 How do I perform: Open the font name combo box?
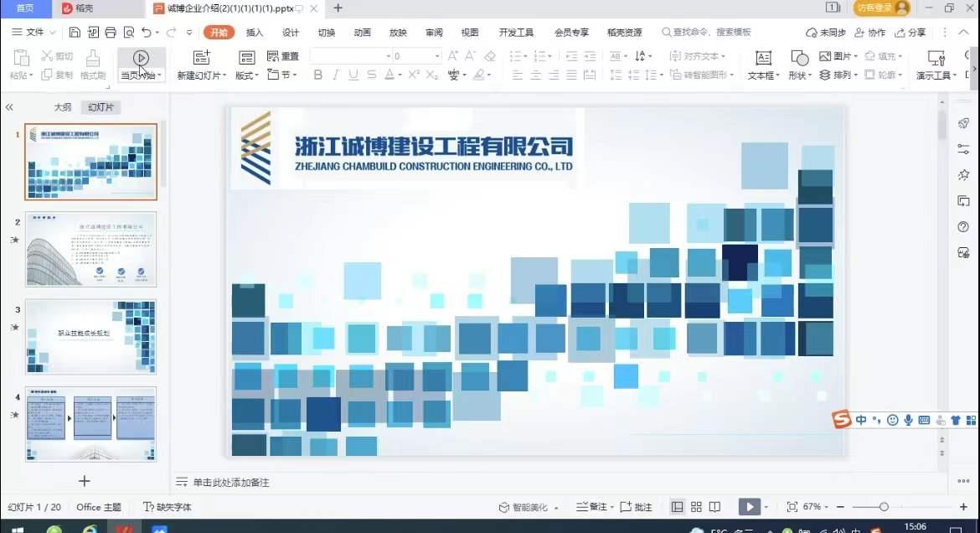350,56
